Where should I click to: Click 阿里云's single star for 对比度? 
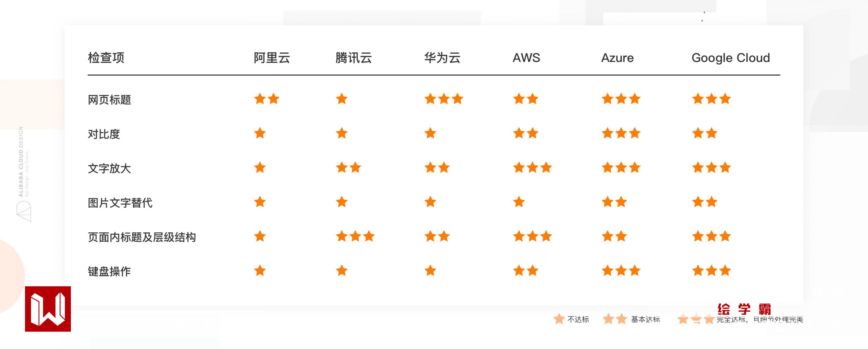pyautogui.click(x=260, y=133)
